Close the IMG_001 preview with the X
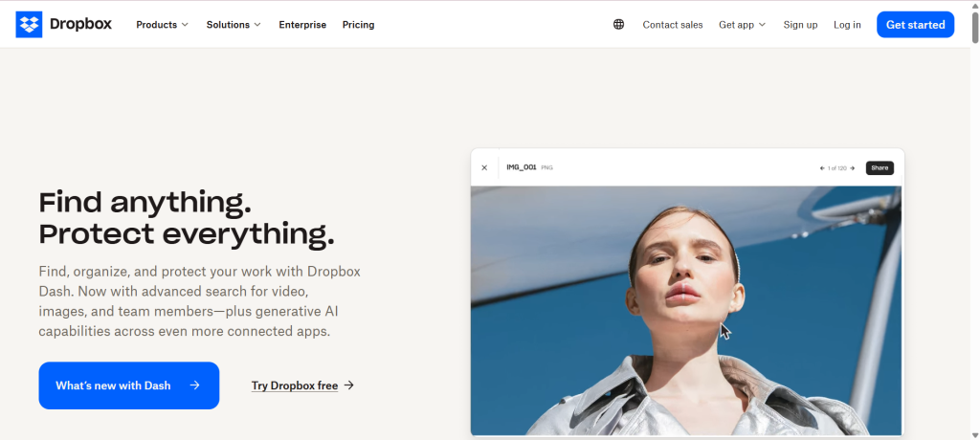Screen dimensions: 980x440 tap(484, 167)
